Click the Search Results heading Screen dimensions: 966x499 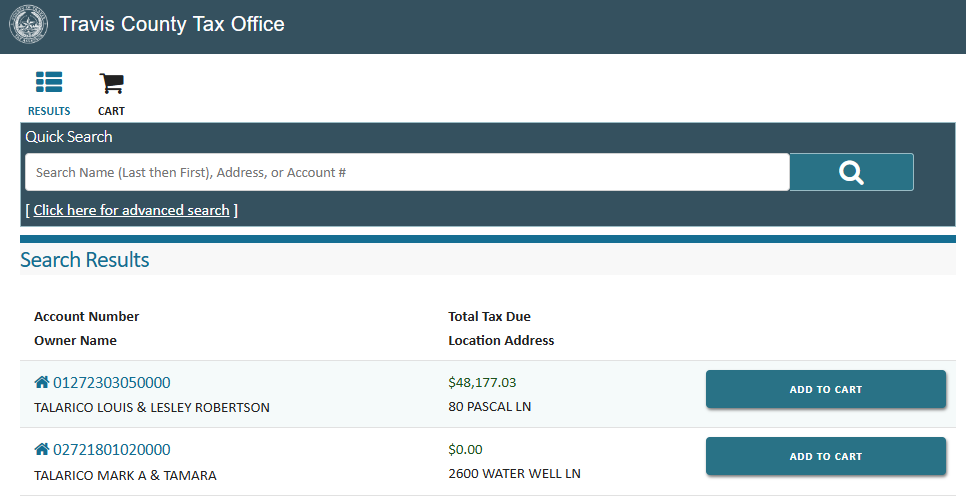(85, 260)
